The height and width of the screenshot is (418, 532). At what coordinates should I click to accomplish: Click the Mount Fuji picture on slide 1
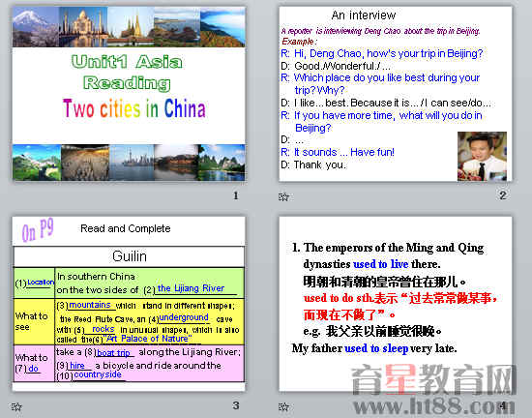click(x=36, y=27)
